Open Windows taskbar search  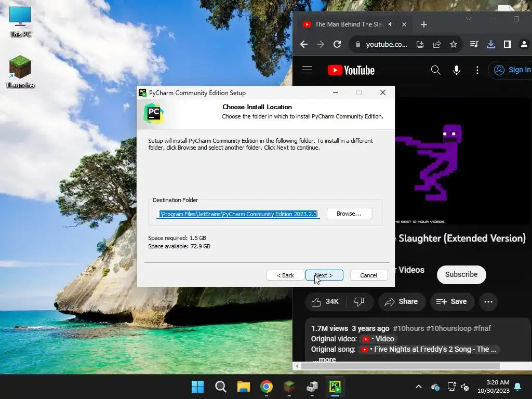[220, 387]
